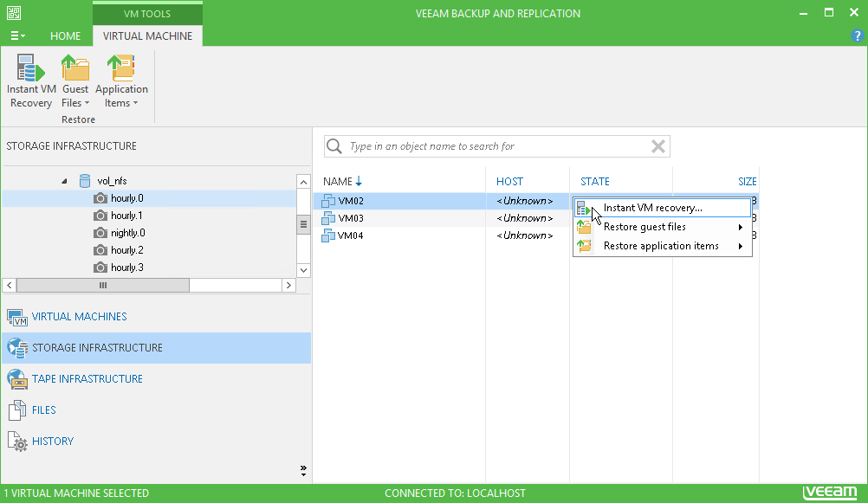Click the tree vertical scrollbar thumb
Screen dimensions: 868x503
click(303, 225)
